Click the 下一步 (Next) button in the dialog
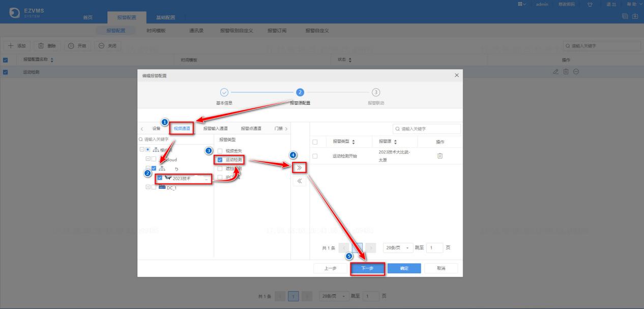This screenshot has height=309, width=644. (x=367, y=268)
